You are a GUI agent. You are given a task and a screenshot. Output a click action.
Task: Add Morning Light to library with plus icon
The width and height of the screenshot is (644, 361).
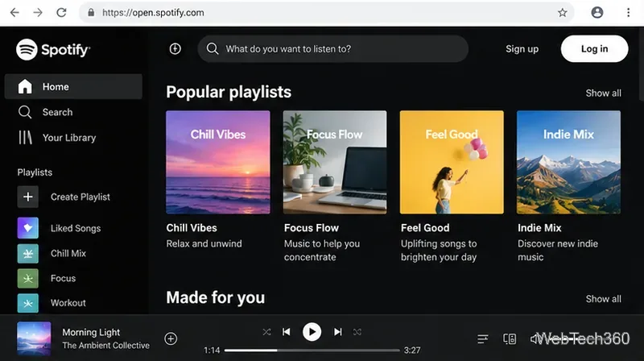click(x=171, y=338)
